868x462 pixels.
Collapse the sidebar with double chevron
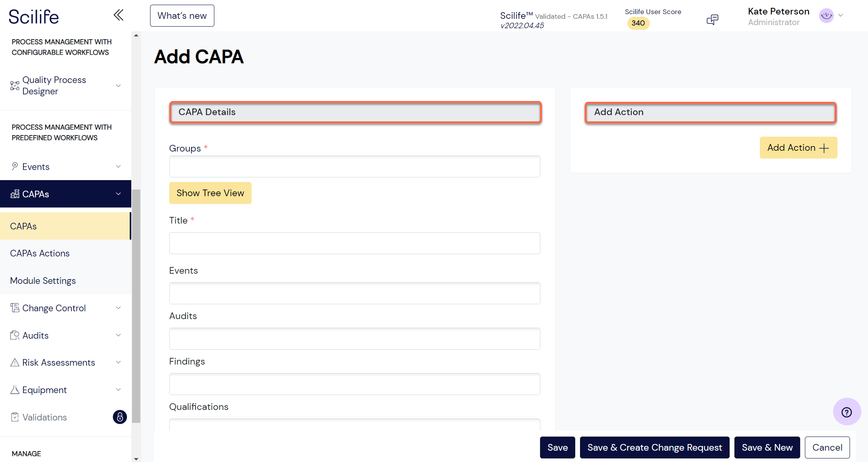coord(119,15)
